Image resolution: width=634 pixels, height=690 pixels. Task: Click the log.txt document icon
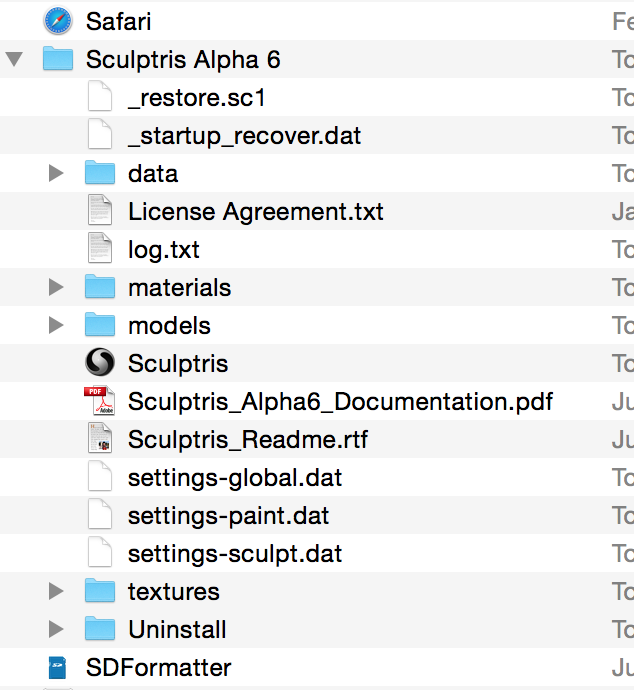tap(100, 248)
